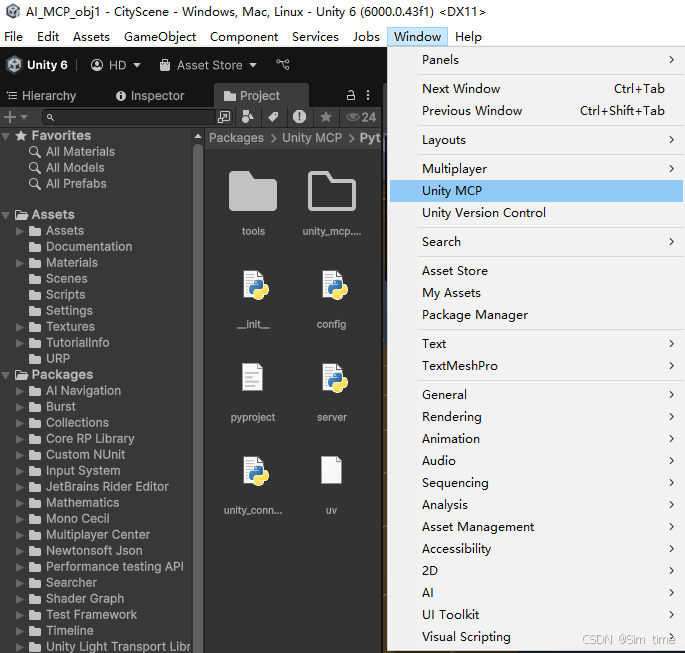Image resolution: width=685 pixels, height=653 pixels.
Task: Choose My Assets menu entry
Action: (536, 293)
